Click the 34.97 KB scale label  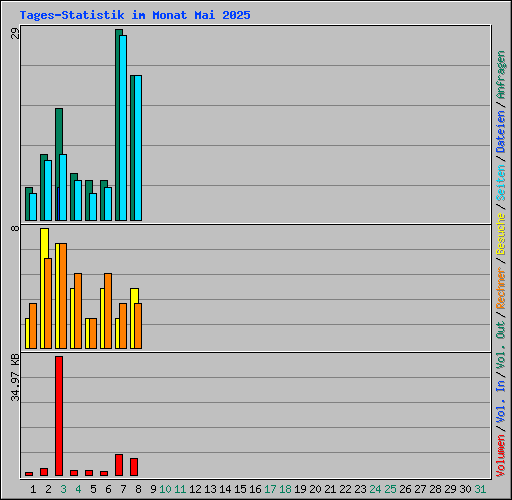point(15,378)
